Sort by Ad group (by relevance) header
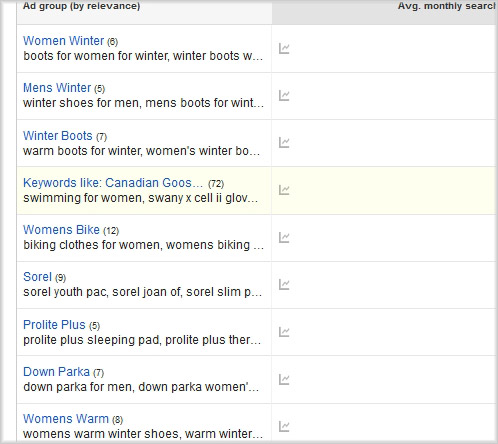Image resolution: width=498 pixels, height=444 pixels. (81, 6)
